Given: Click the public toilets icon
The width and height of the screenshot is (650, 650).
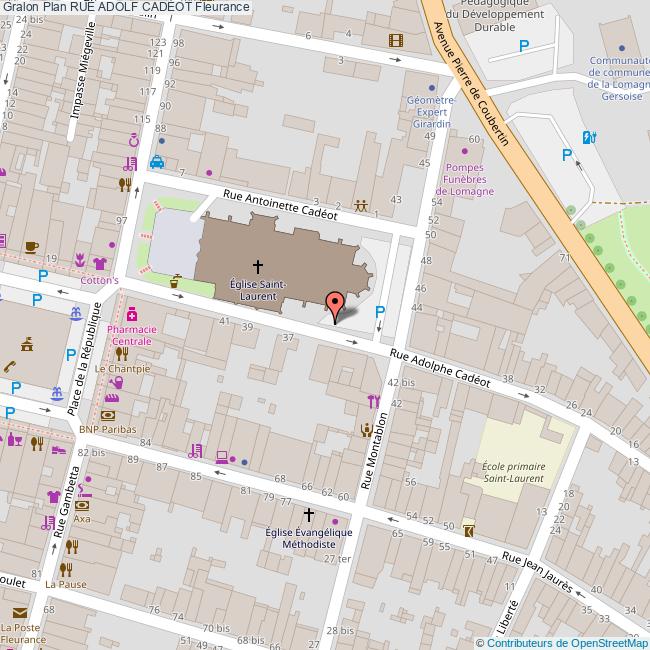Looking at the screenshot, I should [x=360, y=205].
